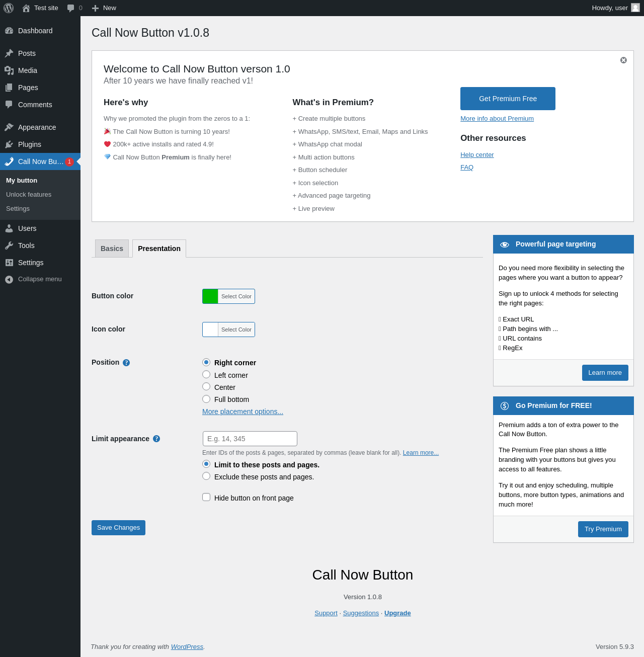Switch to the Basics tab

(x=112, y=249)
